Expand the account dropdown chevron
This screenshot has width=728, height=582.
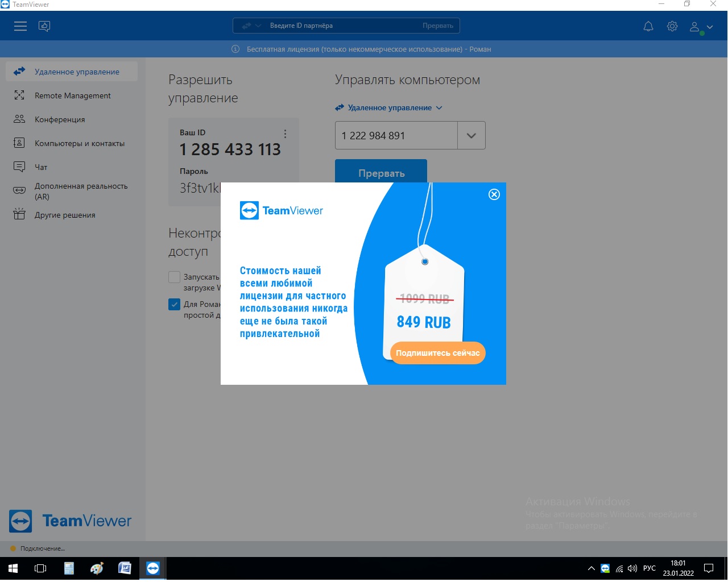tap(709, 27)
